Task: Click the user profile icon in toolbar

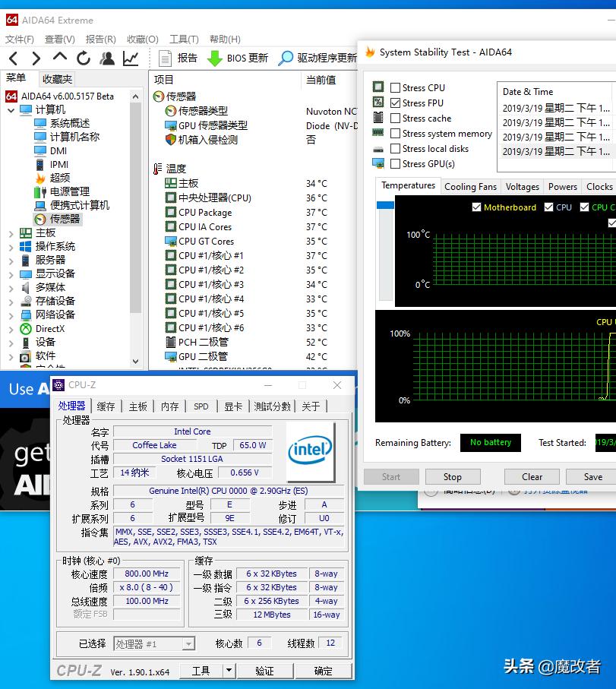Action: tap(107, 58)
